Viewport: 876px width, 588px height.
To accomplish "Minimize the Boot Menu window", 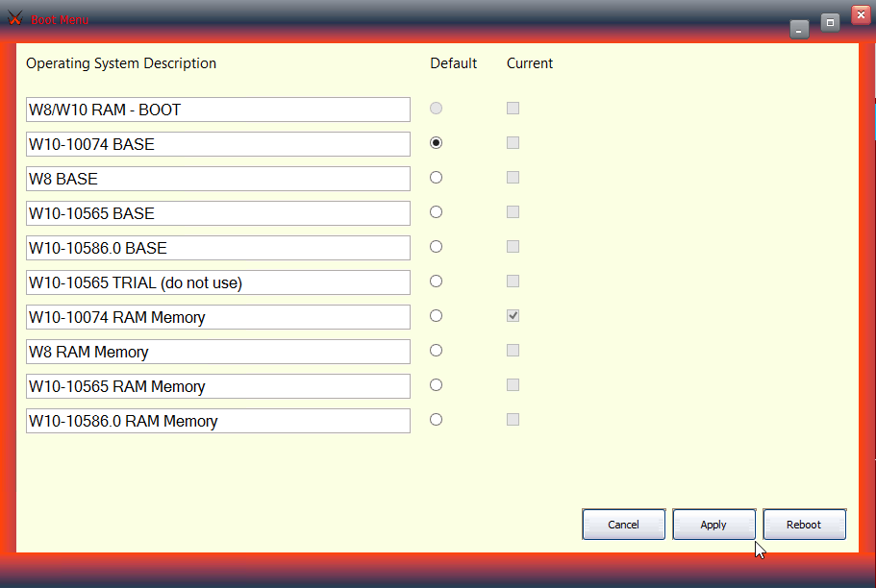I will coord(799,30).
